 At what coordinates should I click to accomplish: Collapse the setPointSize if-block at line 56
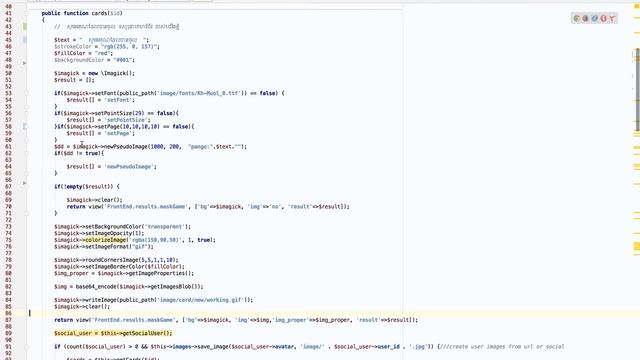click(x=27, y=113)
